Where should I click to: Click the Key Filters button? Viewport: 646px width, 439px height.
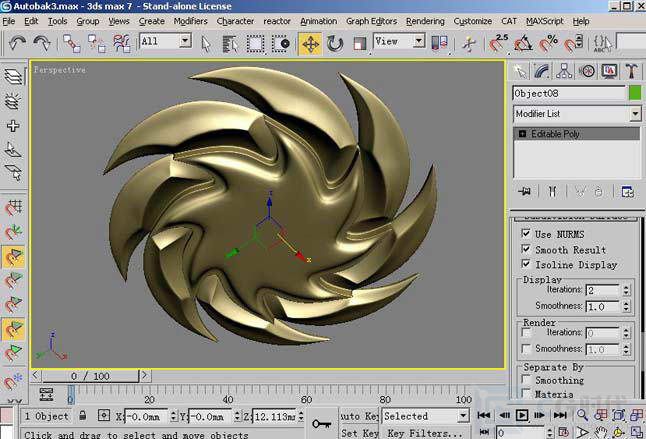pos(424,433)
